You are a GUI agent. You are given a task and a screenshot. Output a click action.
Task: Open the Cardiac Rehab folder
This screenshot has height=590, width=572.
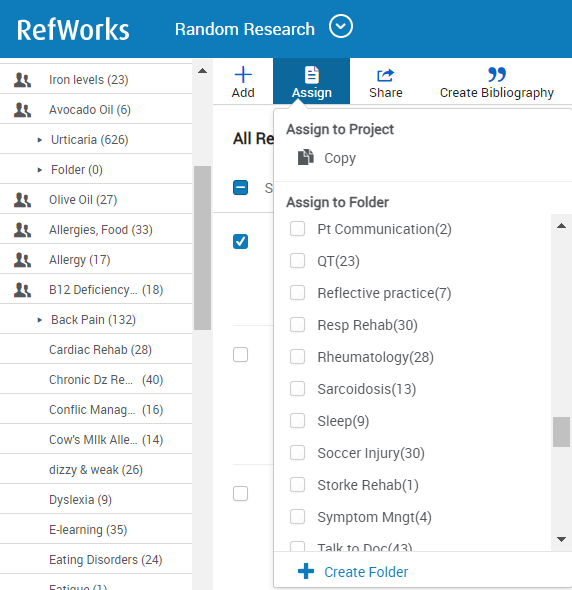100,350
